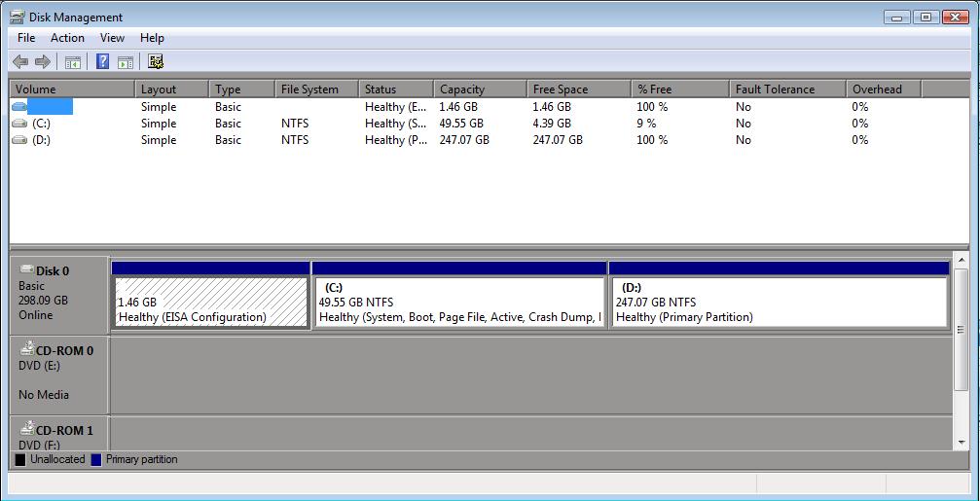
Task: Click the Healthy (P... status cell
Action: 396,140
